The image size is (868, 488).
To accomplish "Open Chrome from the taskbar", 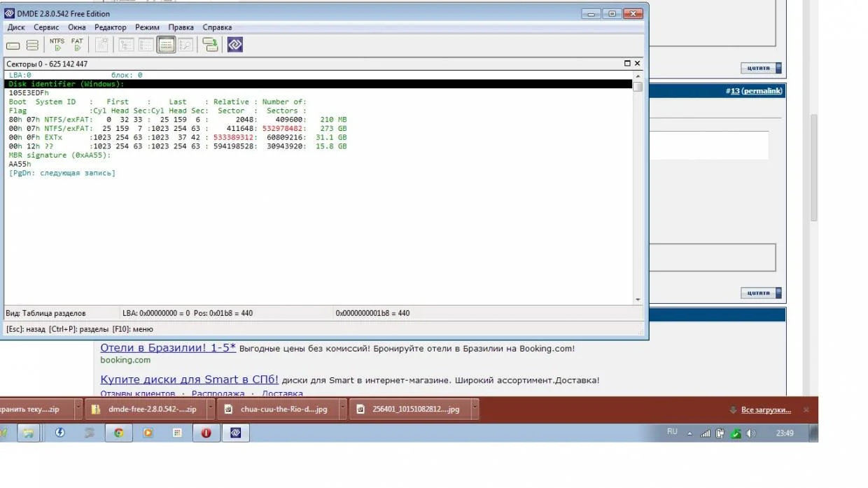I will 119,433.
